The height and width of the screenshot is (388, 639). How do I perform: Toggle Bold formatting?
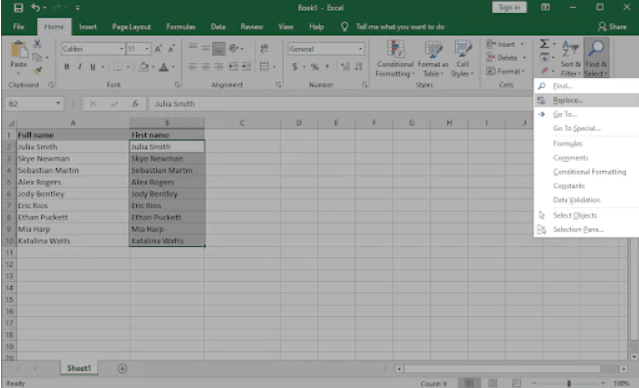[67, 67]
